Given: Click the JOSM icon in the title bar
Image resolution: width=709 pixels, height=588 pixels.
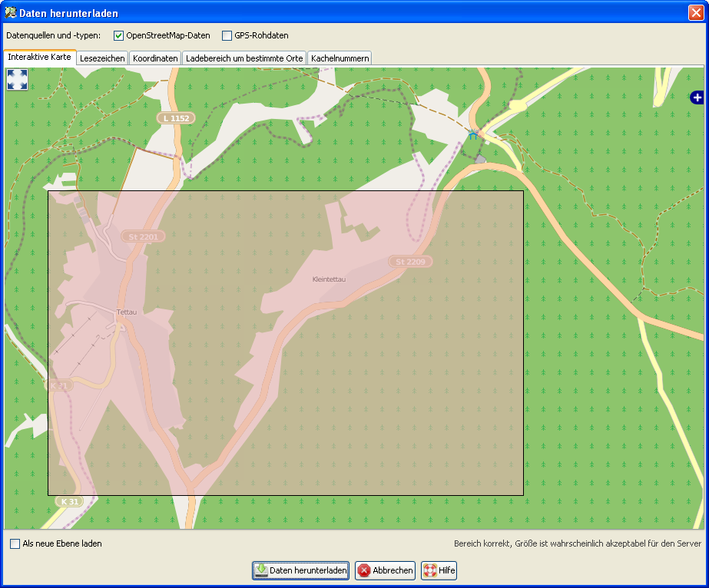Looking at the screenshot, I should tap(10, 12).
